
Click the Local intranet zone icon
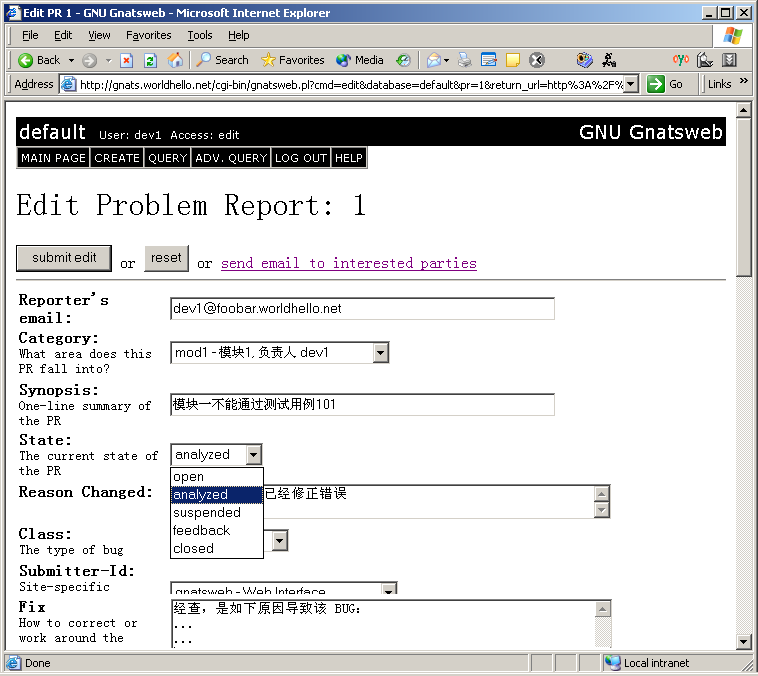coord(612,662)
